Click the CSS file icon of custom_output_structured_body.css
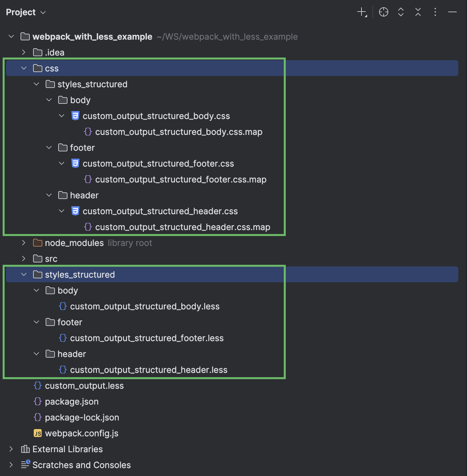Image resolution: width=467 pixels, height=476 pixels. click(x=75, y=116)
